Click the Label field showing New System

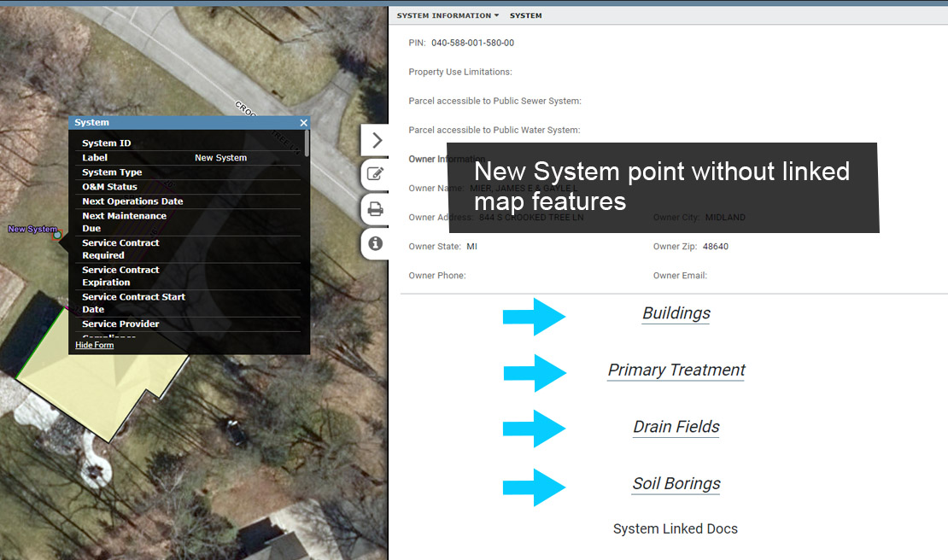pos(220,158)
